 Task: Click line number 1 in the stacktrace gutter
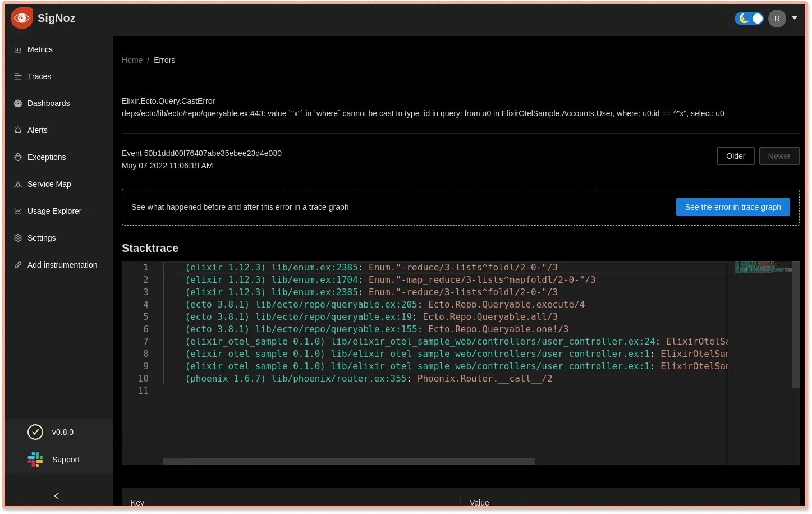point(146,267)
